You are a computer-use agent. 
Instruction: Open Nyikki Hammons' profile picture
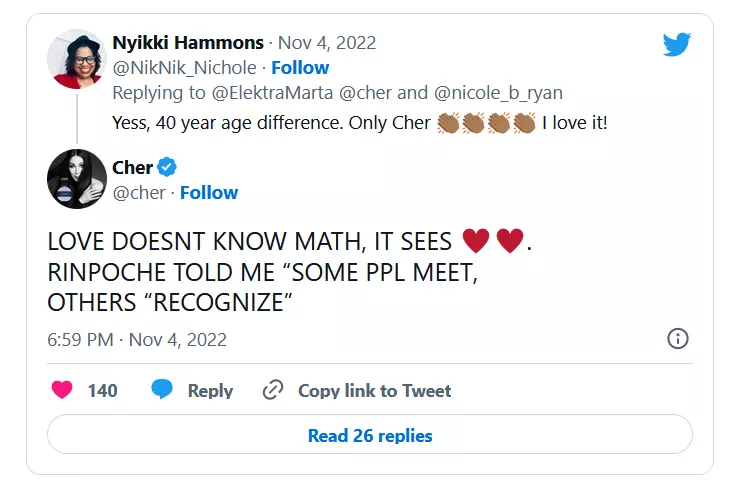pos(77,59)
